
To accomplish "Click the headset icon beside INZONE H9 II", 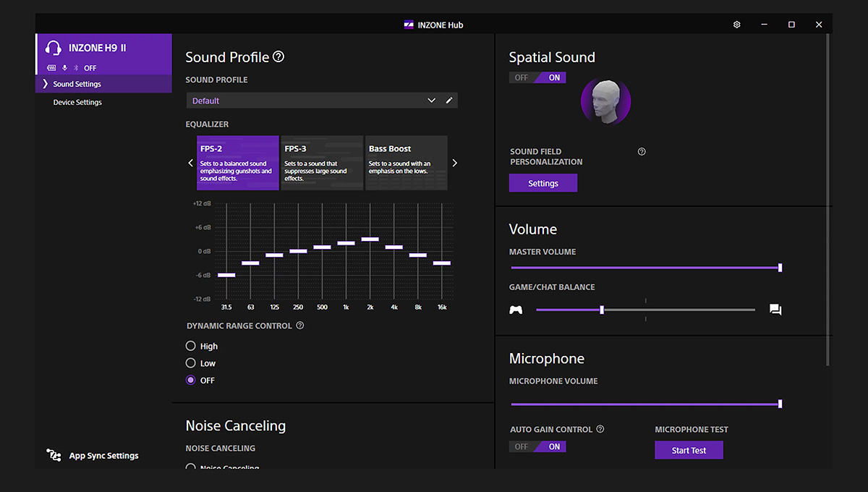I will pos(53,48).
